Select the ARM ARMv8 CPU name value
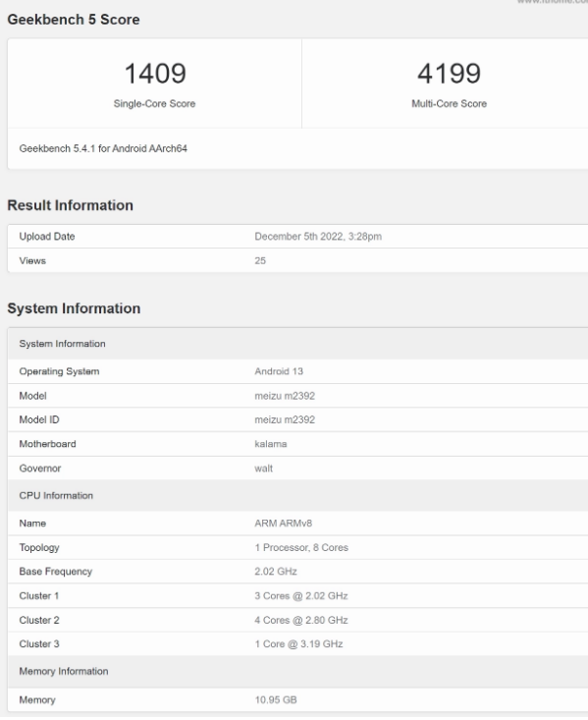Screen dimensions: 588x720 pos(284,524)
